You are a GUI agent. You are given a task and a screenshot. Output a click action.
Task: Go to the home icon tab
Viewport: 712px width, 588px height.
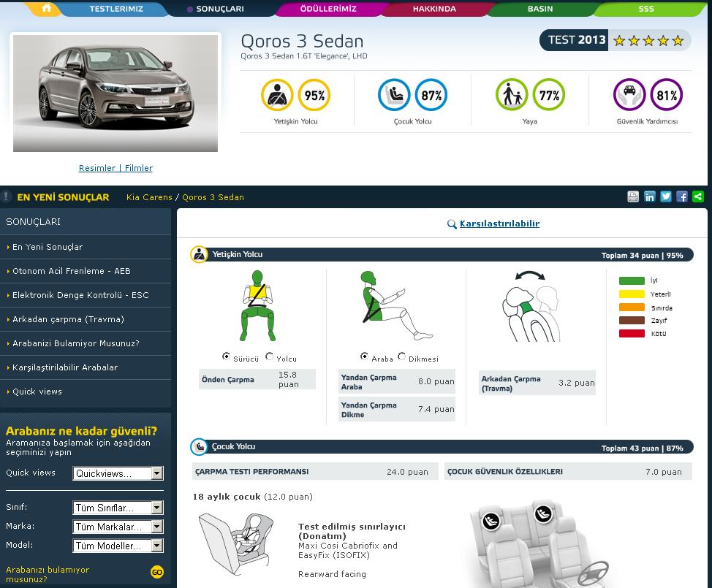pos(46,8)
